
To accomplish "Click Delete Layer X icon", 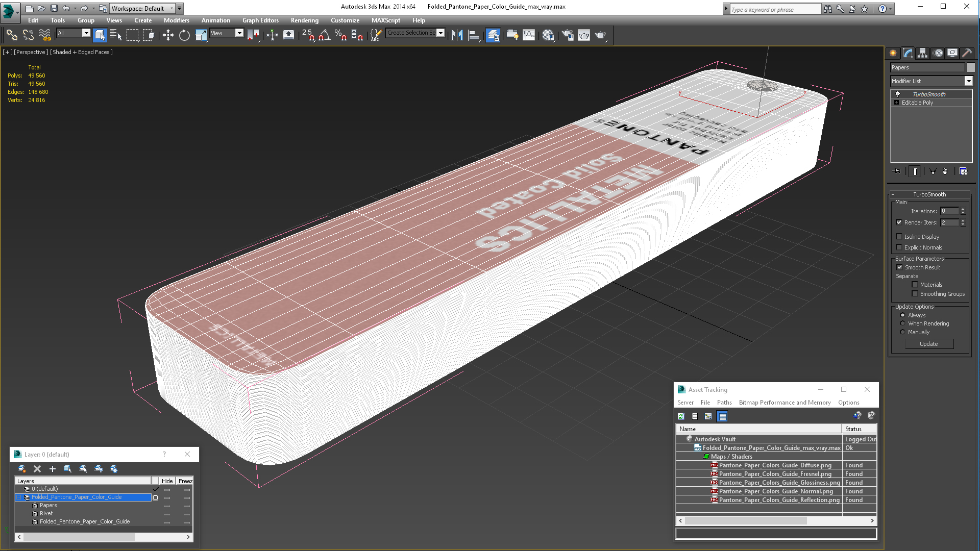I will click(37, 469).
